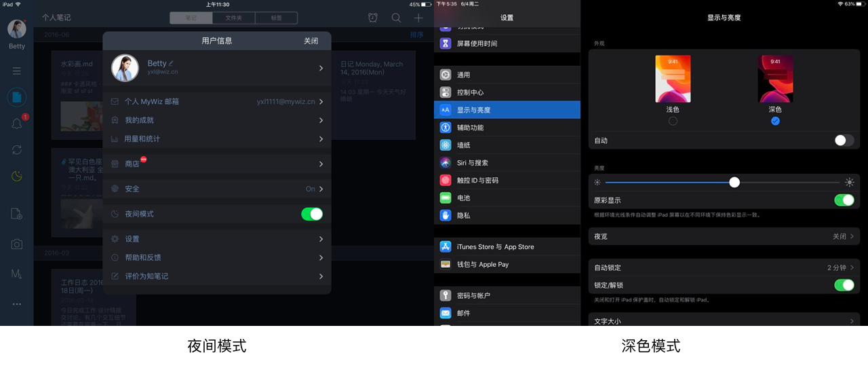
Task: Open Siri 与搜索 settings
Action: [507, 163]
